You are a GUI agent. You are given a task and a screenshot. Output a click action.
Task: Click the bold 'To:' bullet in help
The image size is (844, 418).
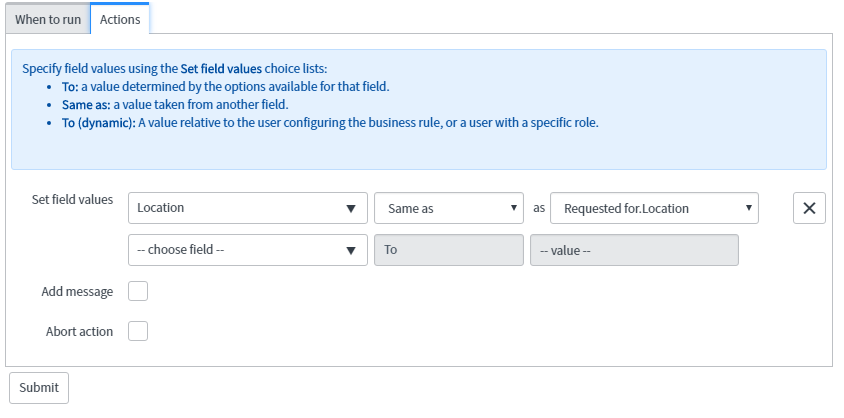click(70, 87)
